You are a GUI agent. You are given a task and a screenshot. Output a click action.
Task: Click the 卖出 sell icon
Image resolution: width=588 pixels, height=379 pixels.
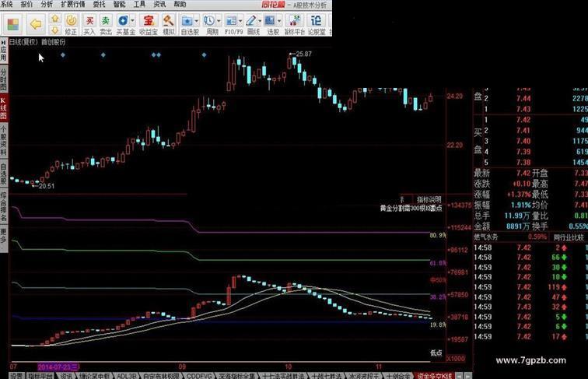coord(106,24)
